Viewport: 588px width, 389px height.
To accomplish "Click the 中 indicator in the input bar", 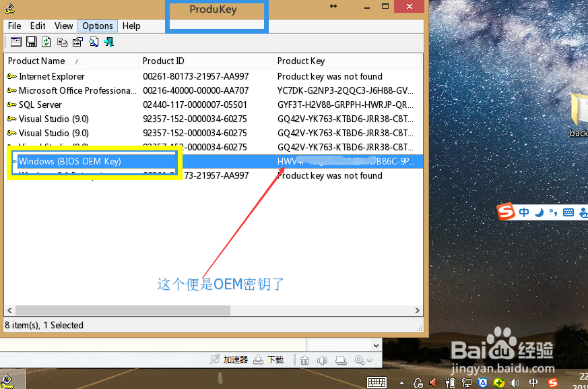I will 524,212.
